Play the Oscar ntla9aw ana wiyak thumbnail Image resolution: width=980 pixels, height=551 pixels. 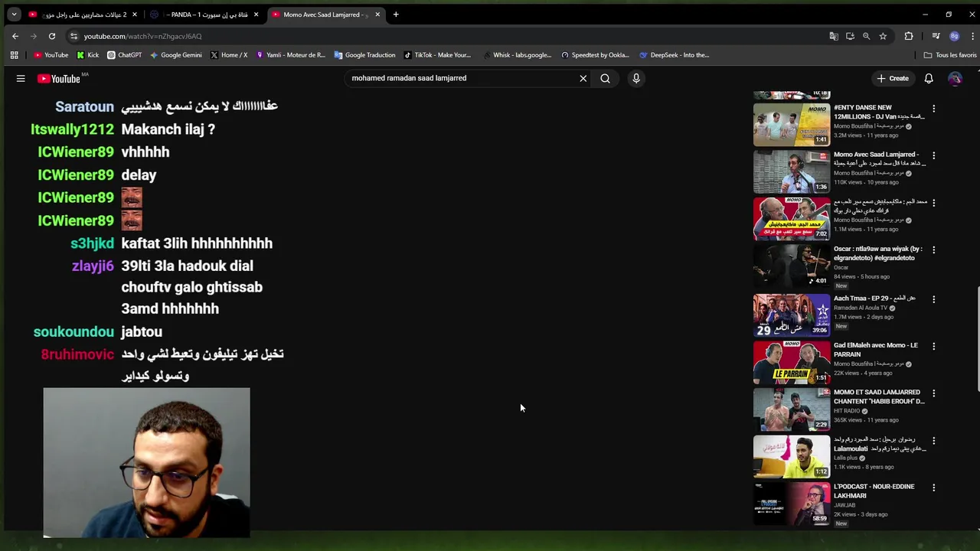[792, 266]
